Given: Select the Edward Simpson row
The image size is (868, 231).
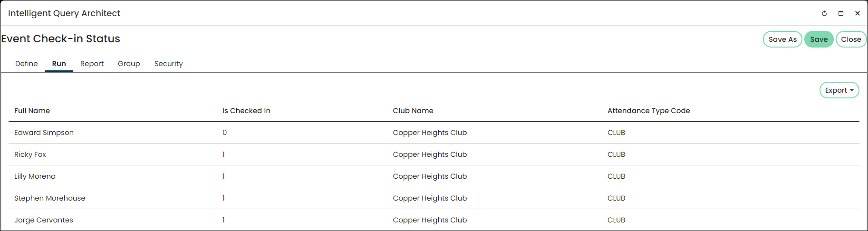Looking at the screenshot, I should tap(434, 133).
